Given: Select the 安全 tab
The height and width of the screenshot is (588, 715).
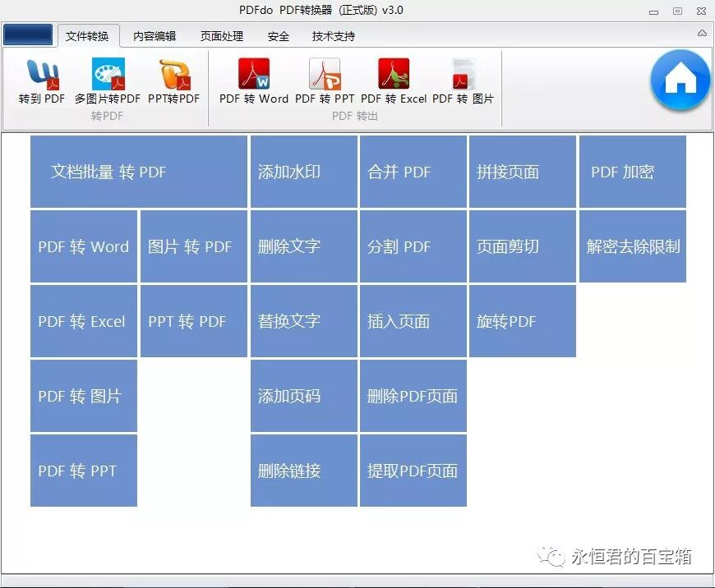Looking at the screenshot, I should (x=279, y=36).
